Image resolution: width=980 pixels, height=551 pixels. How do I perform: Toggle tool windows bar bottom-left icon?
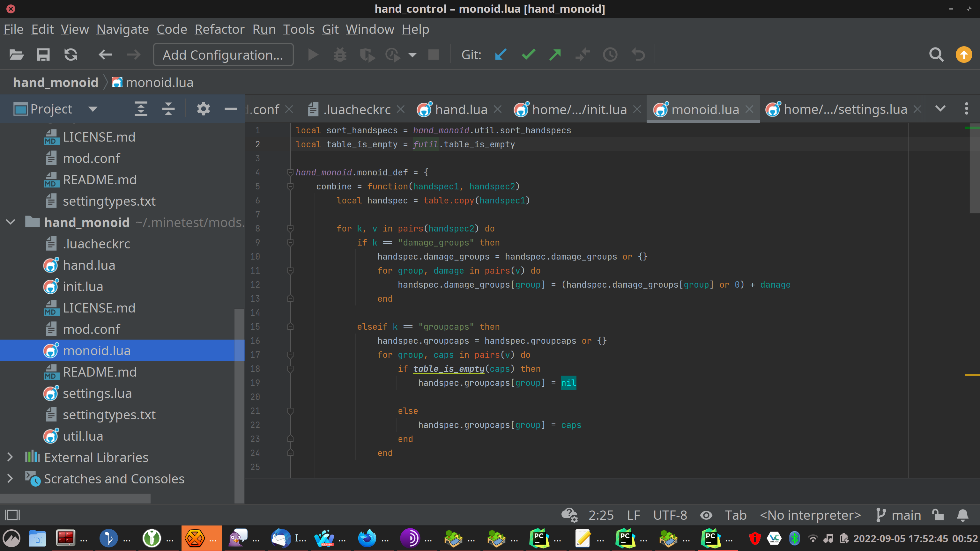pos(12,515)
